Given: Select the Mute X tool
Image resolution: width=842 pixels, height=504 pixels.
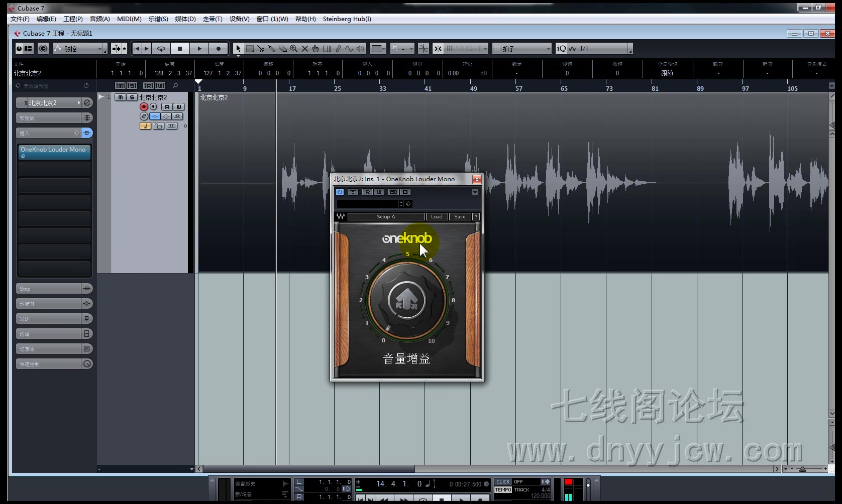Looking at the screenshot, I should click(x=305, y=49).
